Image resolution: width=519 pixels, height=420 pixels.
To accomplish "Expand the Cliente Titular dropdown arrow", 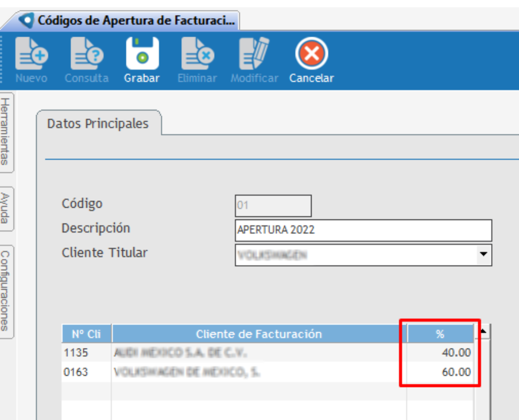I will pos(484,254).
